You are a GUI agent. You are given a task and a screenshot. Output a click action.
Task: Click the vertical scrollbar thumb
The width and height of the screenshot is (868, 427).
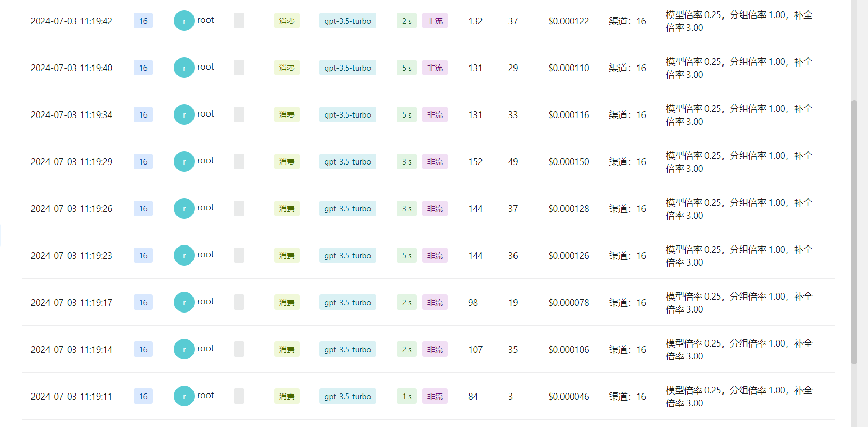coord(854,232)
